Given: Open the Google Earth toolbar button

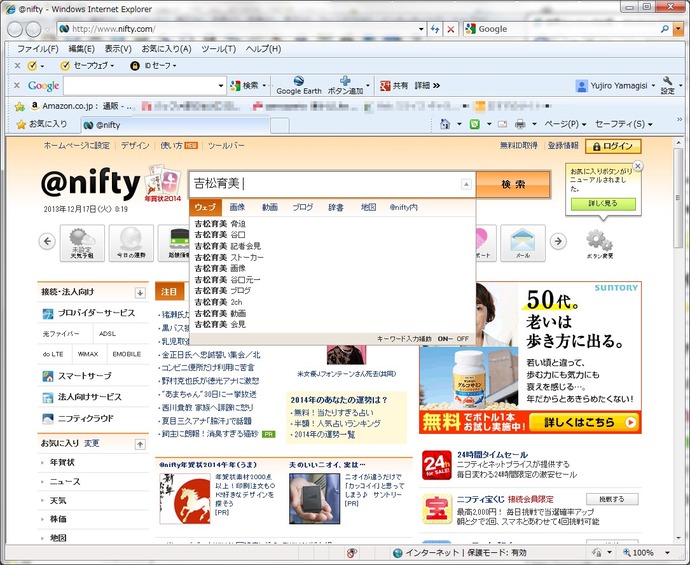Looking at the screenshot, I should click(x=299, y=85).
